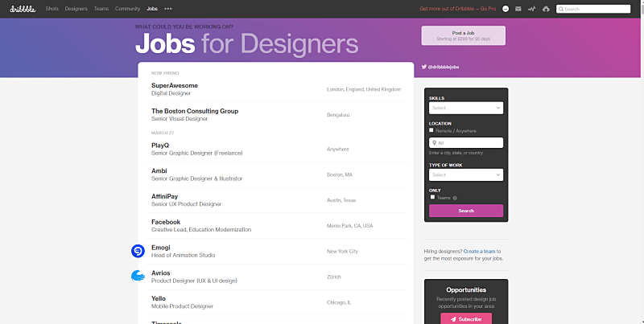Screen dimensions: 644x324
Task: Click the Twitter bird icon
Action: coord(424,67)
